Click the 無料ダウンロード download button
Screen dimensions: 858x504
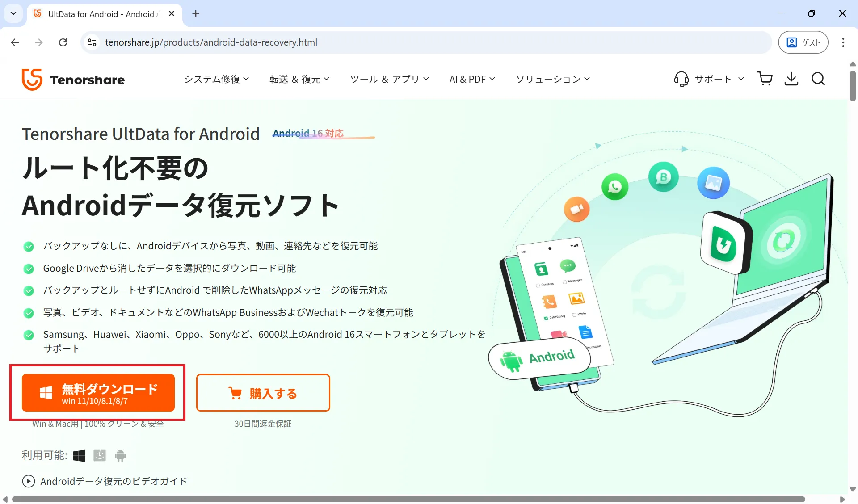(98, 393)
